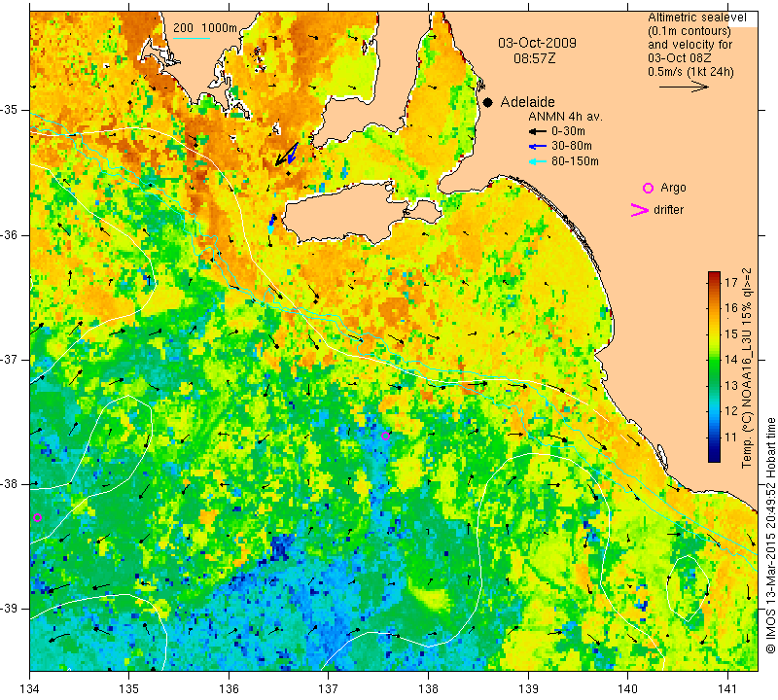Click the 'Argo' legend label

(673, 188)
